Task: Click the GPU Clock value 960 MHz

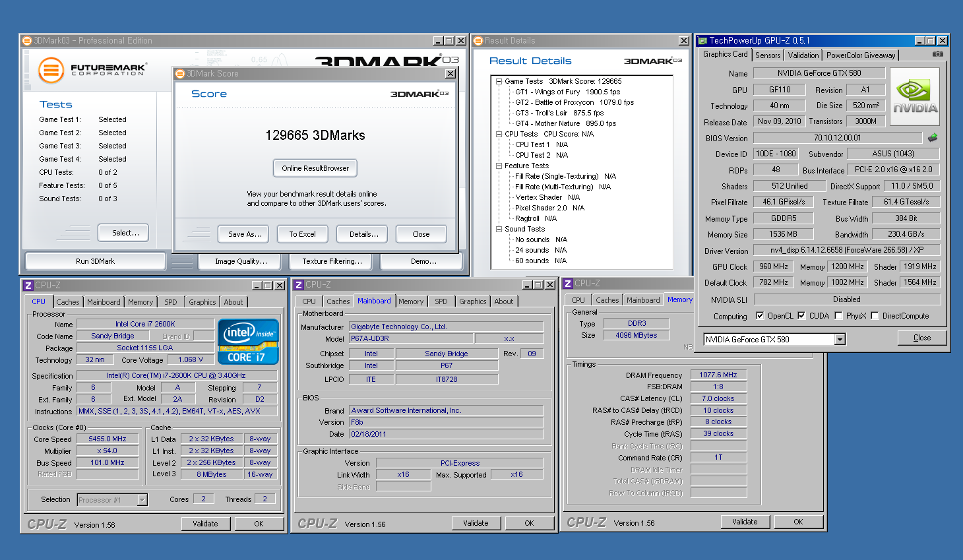Action: [774, 267]
